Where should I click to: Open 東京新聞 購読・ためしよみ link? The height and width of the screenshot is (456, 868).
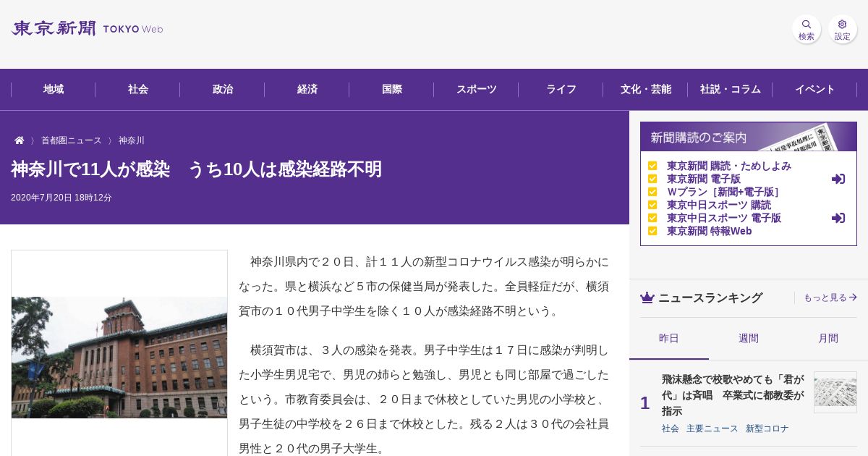[x=729, y=166]
